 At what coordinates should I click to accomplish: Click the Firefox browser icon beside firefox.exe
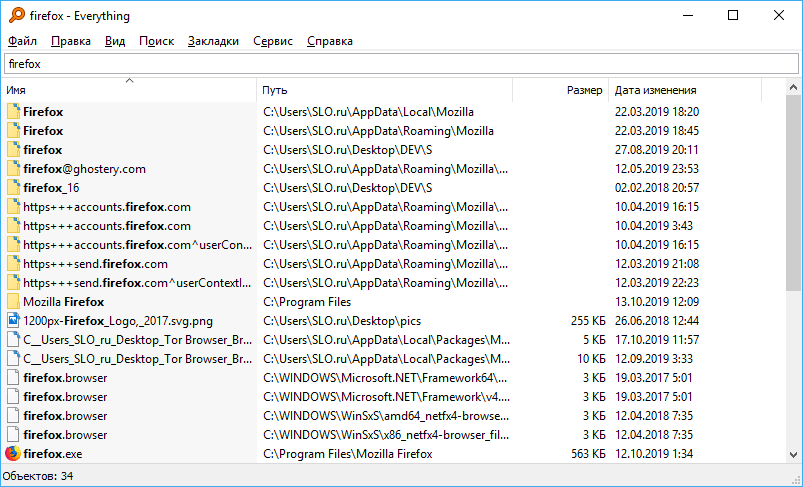tap(13, 454)
